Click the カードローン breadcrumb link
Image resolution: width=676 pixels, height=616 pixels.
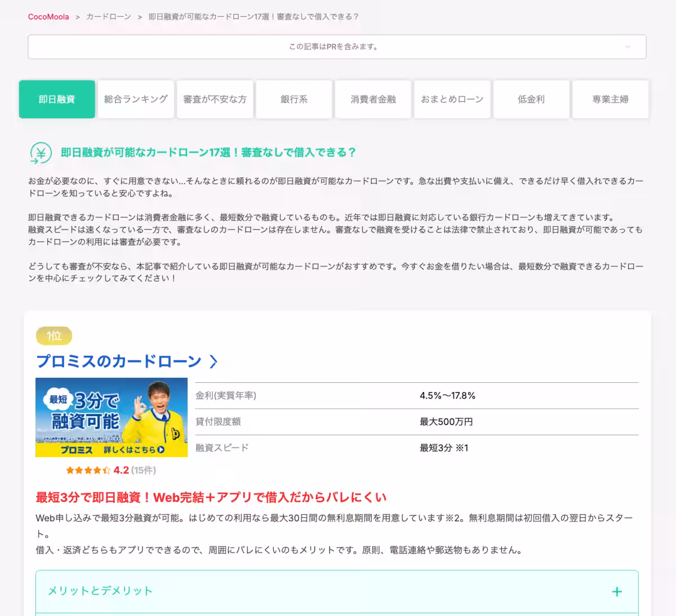107,17
